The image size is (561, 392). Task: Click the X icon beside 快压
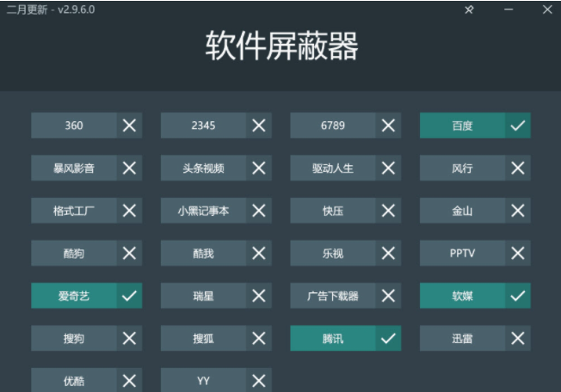coord(388,211)
